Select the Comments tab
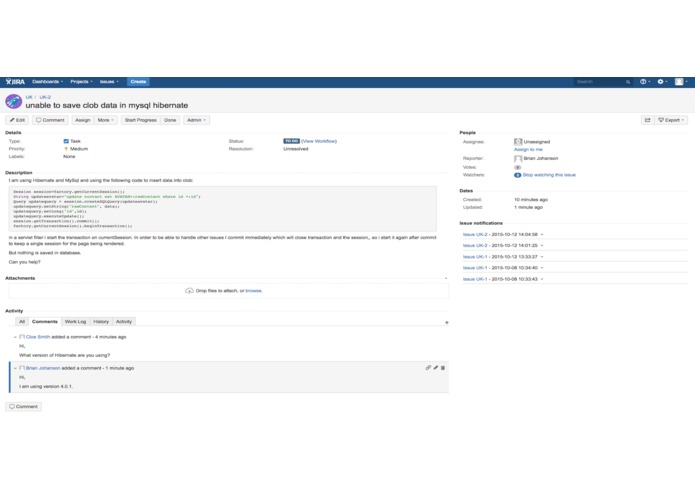 click(x=45, y=322)
